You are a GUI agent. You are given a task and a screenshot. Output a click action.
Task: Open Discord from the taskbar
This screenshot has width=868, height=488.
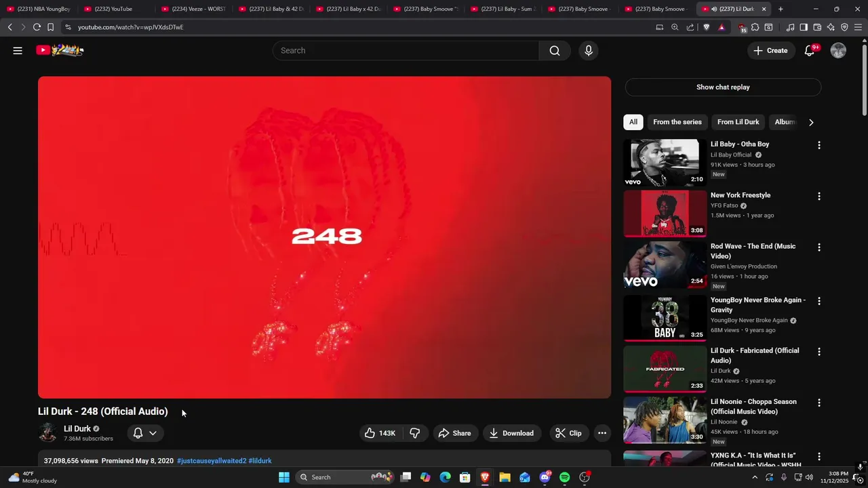click(x=545, y=477)
